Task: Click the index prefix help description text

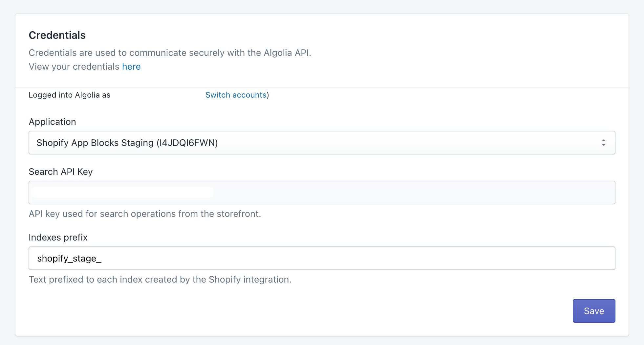Action: coord(160,280)
